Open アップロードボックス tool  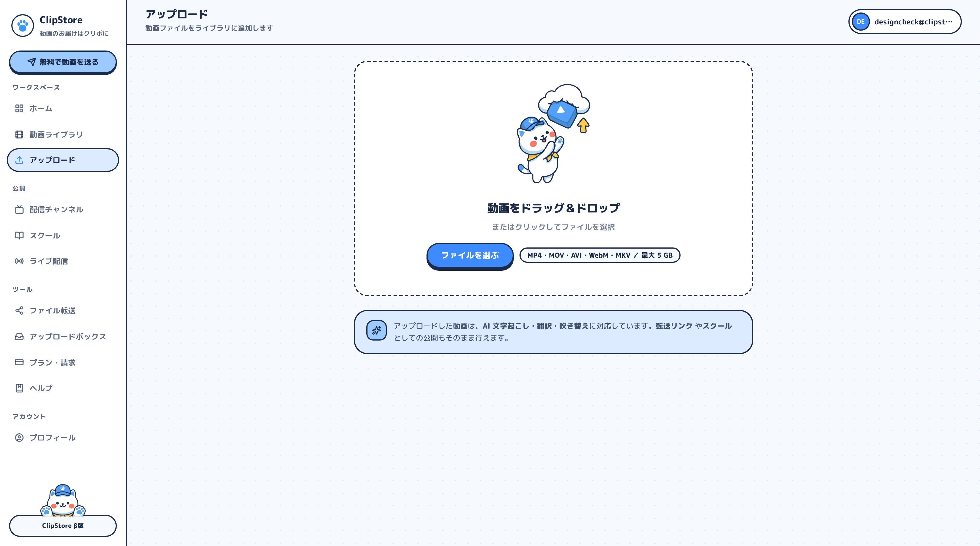click(x=63, y=337)
